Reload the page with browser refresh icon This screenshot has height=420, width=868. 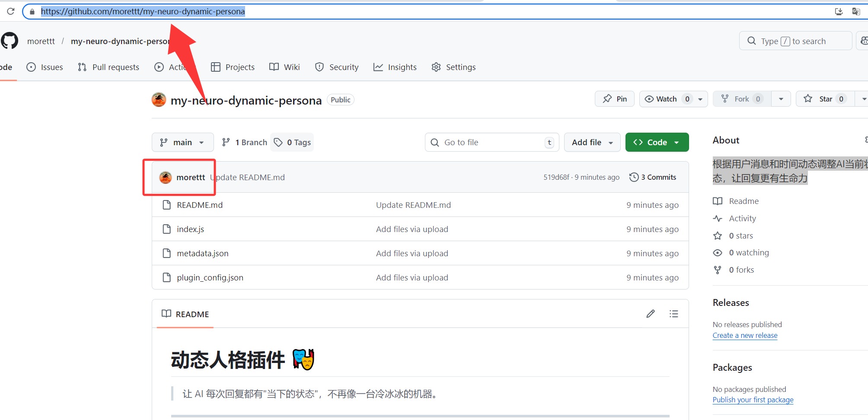[11, 11]
